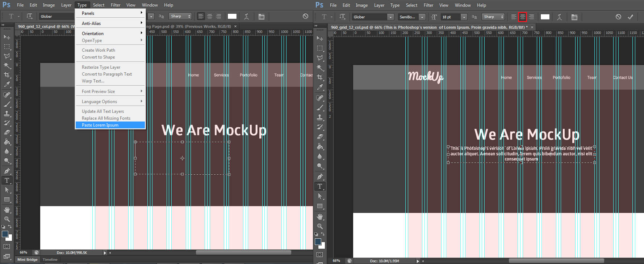Toggle right-align text in right window
Screen dimensions: 644x264
click(x=531, y=17)
